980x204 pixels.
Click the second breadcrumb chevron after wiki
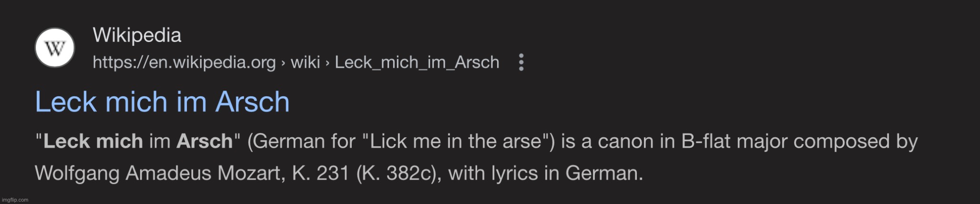327,63
